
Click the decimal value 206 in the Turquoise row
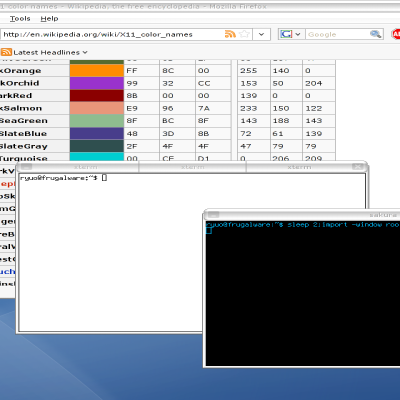pos(281,158)
